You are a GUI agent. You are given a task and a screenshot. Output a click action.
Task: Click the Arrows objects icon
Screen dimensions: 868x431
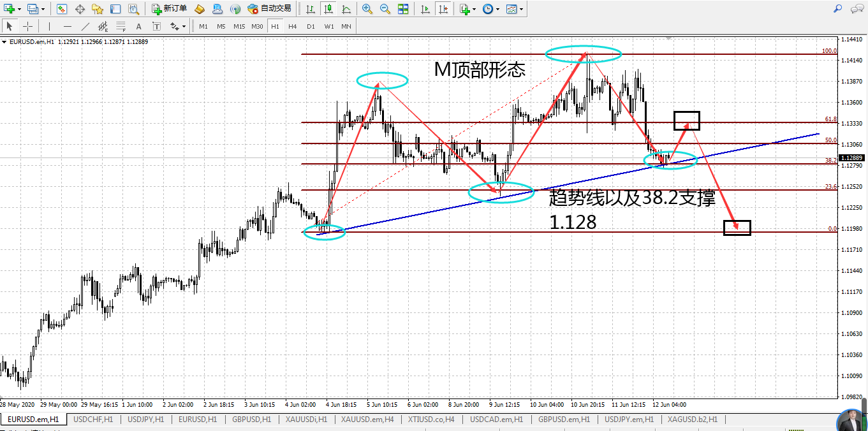pyautogui.click(x=174, y=26)
